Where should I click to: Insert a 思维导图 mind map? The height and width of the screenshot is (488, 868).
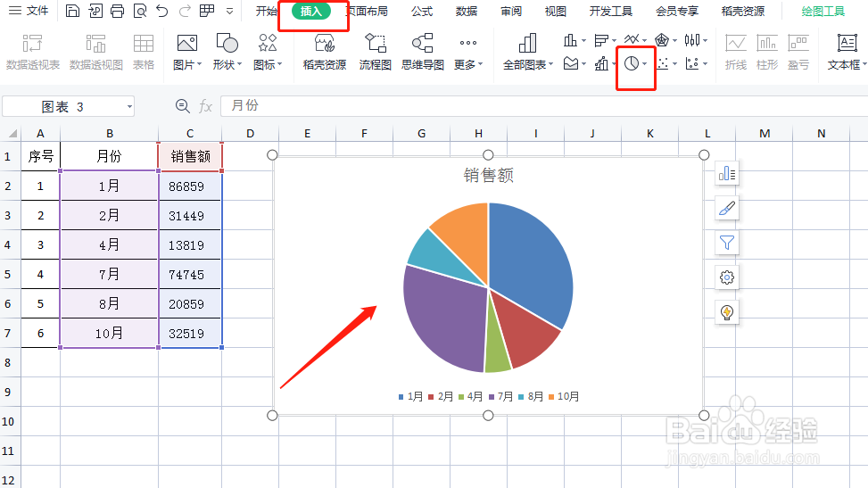422,52
